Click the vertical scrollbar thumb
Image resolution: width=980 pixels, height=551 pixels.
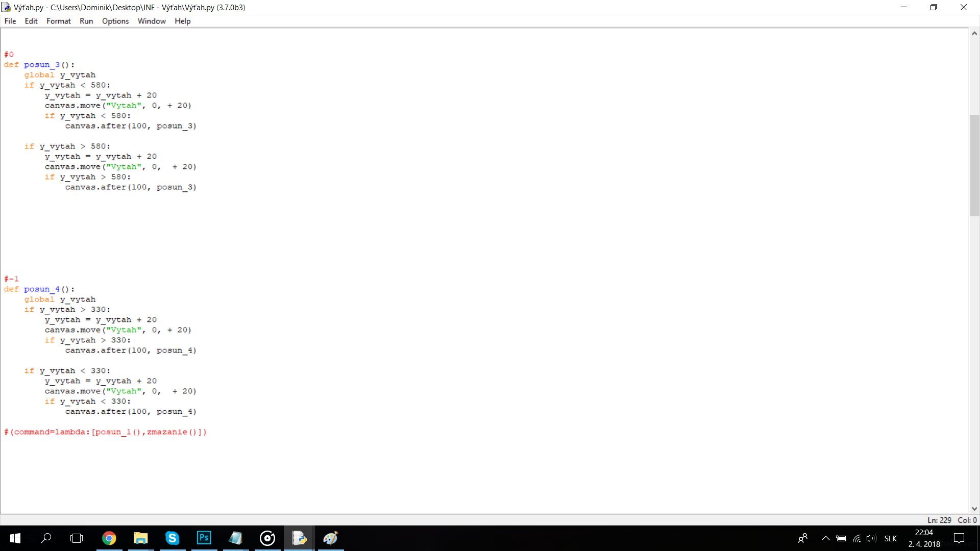tap(974, 166)
